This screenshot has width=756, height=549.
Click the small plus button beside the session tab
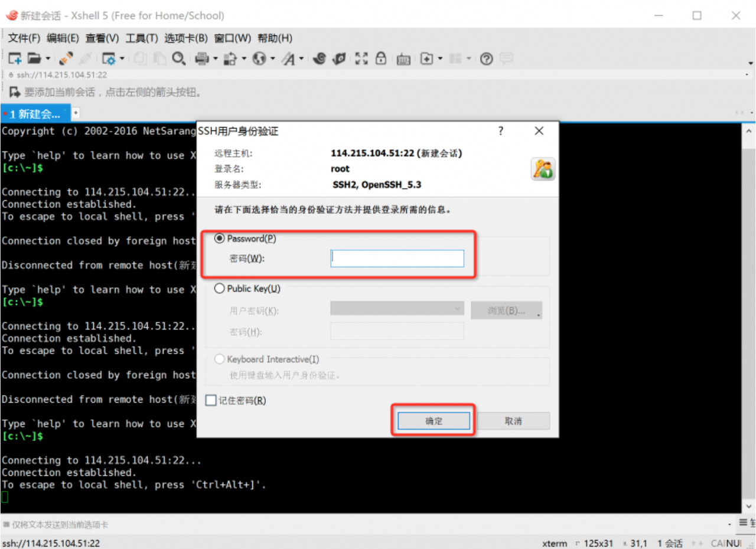pos(76,113)
